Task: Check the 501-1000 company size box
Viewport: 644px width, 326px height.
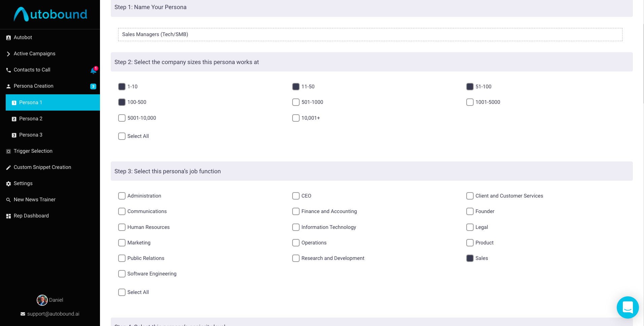Action: point(296,102)
